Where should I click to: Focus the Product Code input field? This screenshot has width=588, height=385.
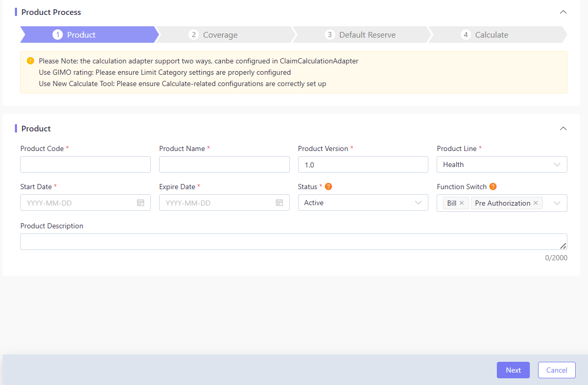point(85,164)
